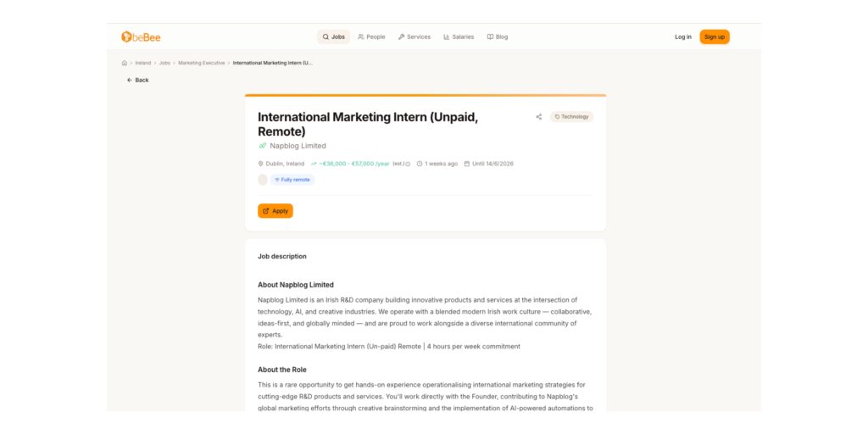
Task: Click the salary trend arrow icon
Action: click(314, 164)
